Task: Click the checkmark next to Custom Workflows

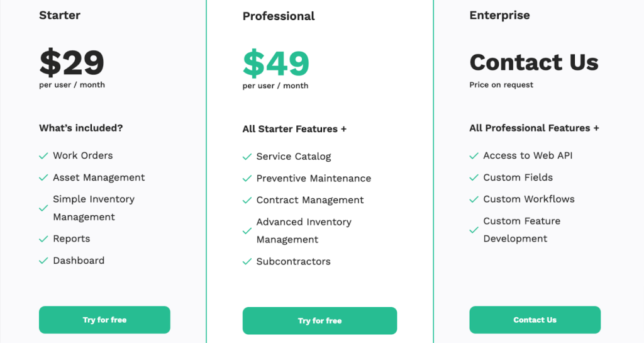Action: click(474, 200)
